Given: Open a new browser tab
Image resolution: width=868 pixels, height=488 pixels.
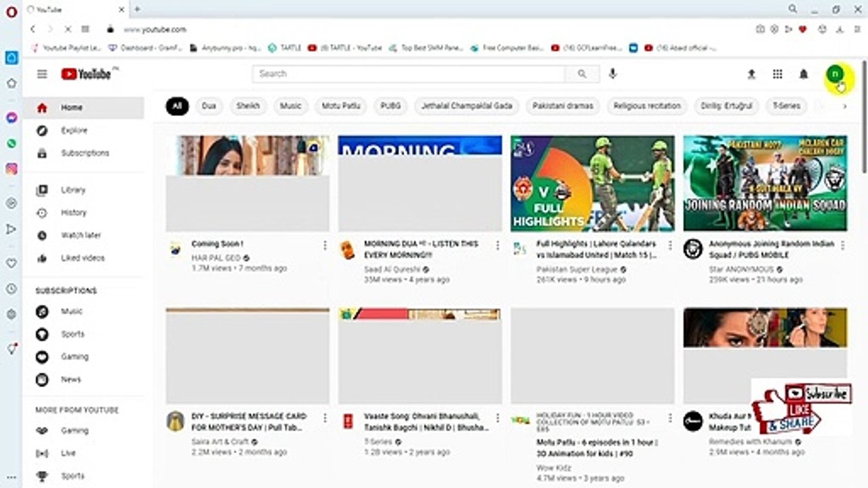Looking at the screenshot, I should (137, 9).
